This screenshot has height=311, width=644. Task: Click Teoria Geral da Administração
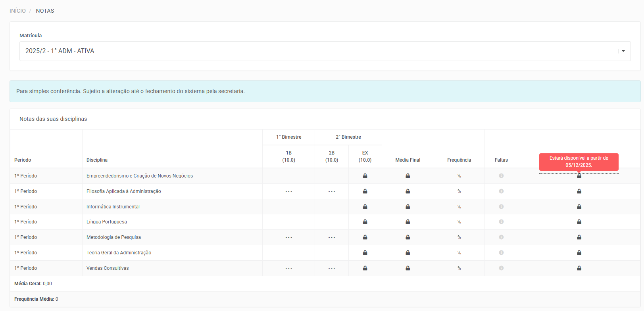point(119,253)
